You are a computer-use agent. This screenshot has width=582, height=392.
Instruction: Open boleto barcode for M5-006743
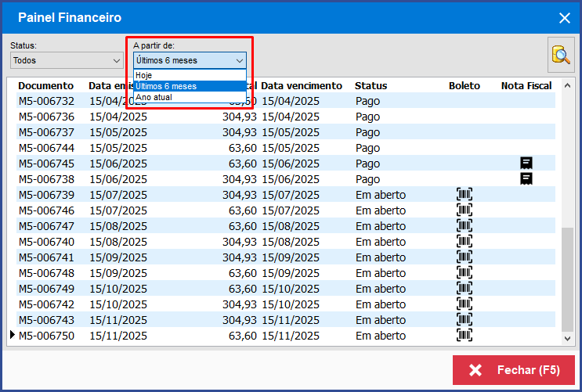click(x=465, y=320)
